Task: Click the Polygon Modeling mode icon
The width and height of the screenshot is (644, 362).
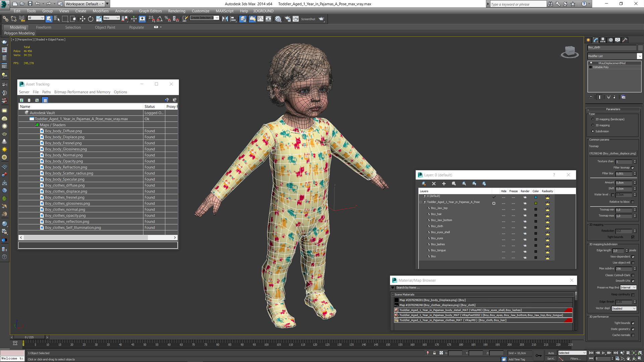Action: click(x=19, y=33)
